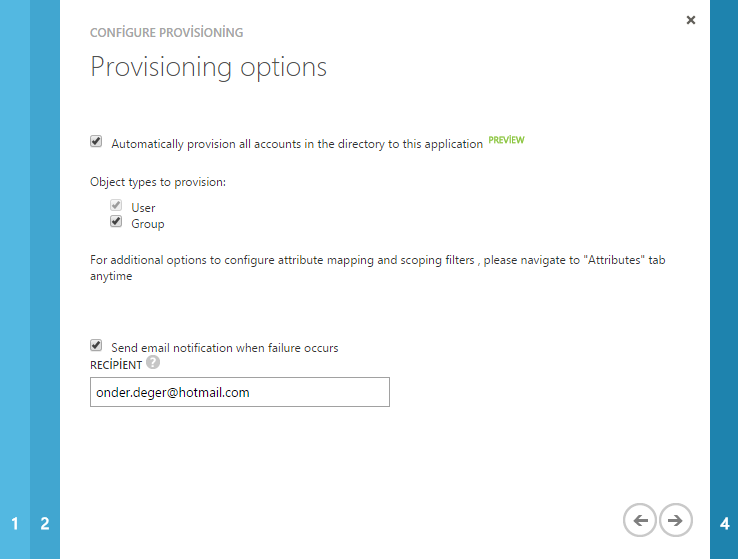The height and width of the screenshot is (559, 738).
Task: Toggle the automatically provision all accounts checkbox
Action: (96, 142)
